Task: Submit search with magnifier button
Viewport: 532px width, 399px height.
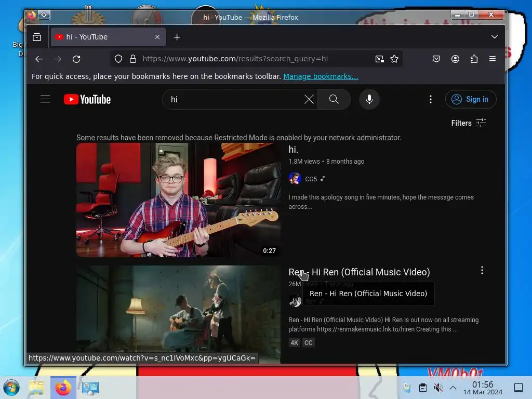Action: 334,99
